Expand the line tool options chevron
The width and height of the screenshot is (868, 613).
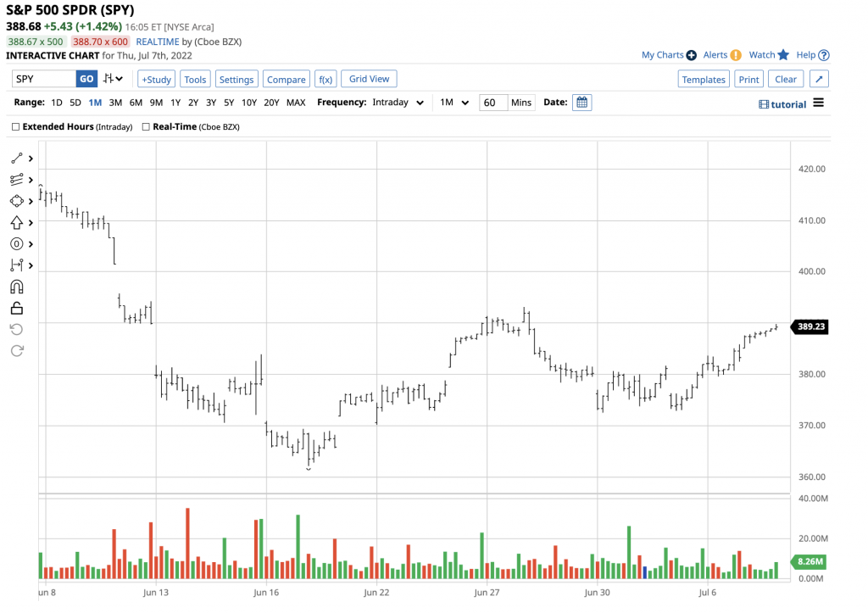[31, 159]
